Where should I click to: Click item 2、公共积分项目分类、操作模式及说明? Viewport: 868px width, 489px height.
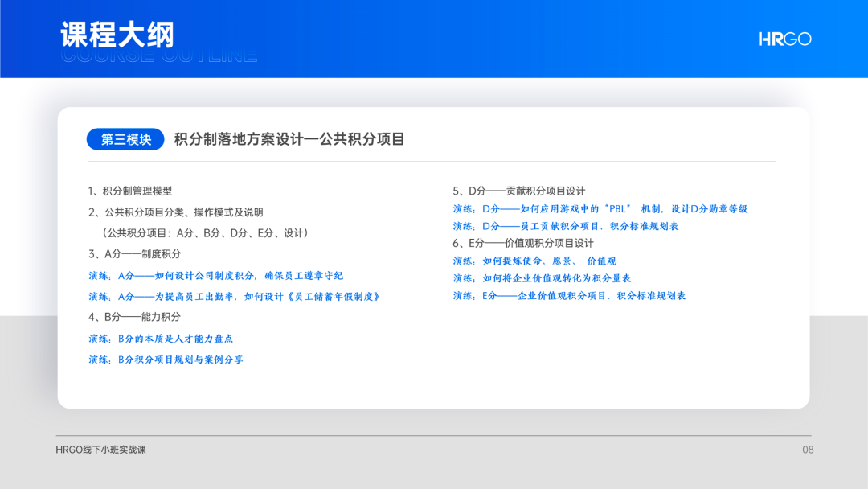click(176, 212)
